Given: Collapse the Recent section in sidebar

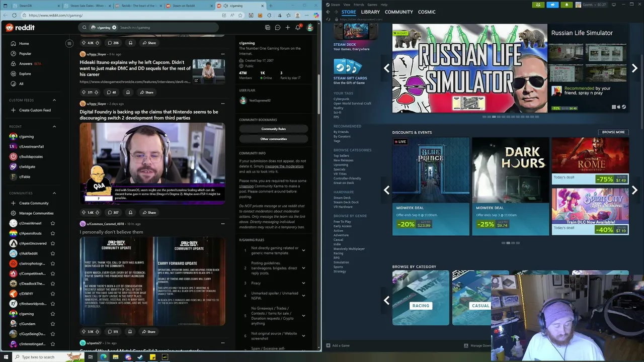Looking at the screenshot, I should pyautogui.click(x=54, y=127).
